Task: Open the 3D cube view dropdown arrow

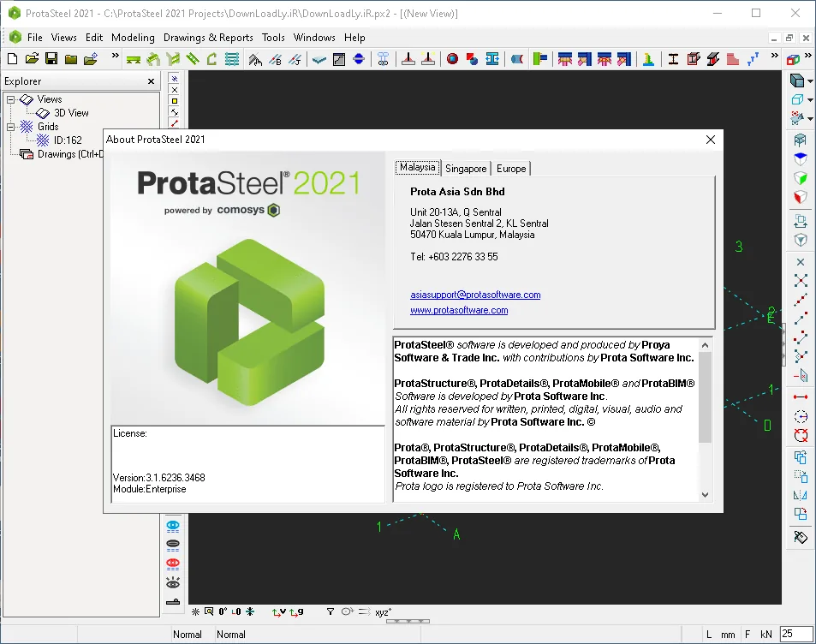Action: pyautogui.click(x=810, y=81)
